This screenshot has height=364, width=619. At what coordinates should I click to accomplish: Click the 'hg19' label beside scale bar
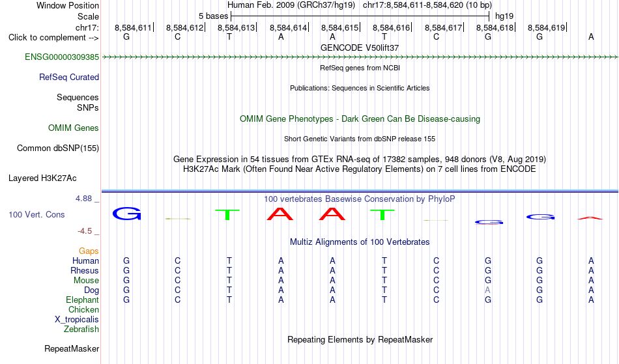click(504, 16)
